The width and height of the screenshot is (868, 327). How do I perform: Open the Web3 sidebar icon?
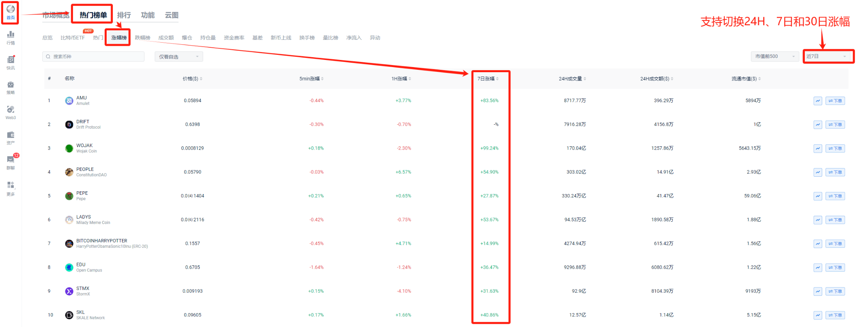11,112
